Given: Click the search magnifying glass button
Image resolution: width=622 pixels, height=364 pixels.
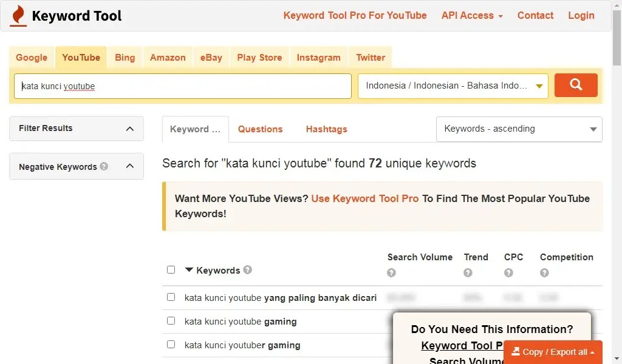Looking at the screenshot, I should (576, 85).
